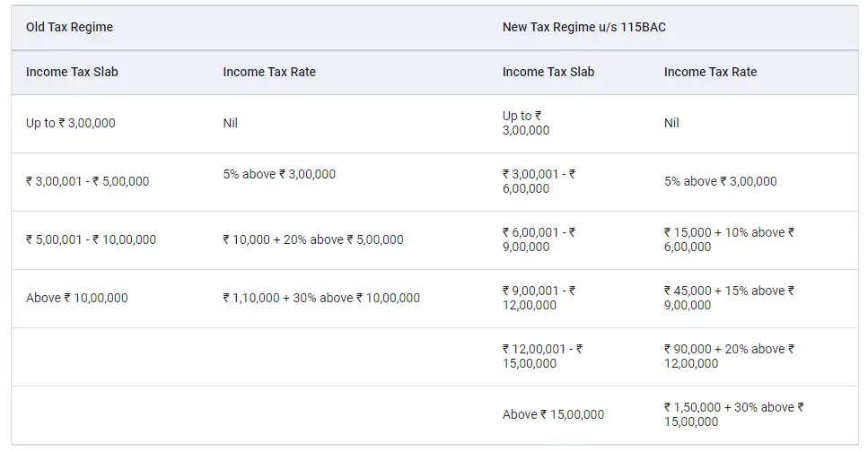Click the Above ₹ 15,00,000 slab cell
Image resolution: width=868 pixels, height=452 pixels.
(553, 414)
